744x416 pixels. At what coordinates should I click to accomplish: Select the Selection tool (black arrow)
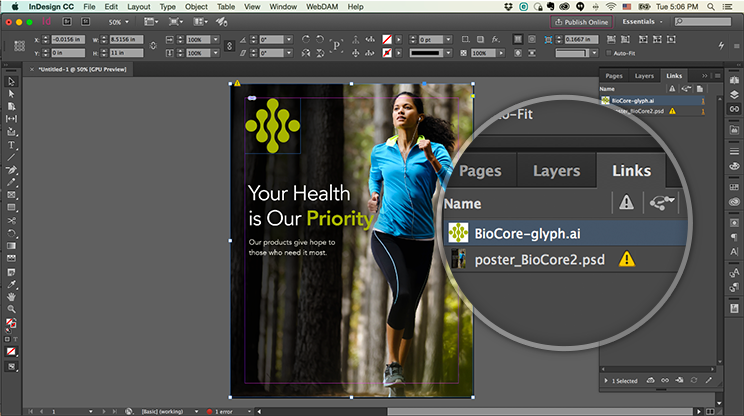coord(11,82)
